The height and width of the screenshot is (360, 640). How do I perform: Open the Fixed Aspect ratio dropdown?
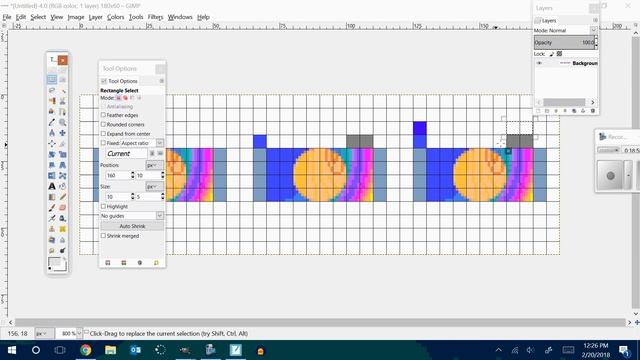160,143
